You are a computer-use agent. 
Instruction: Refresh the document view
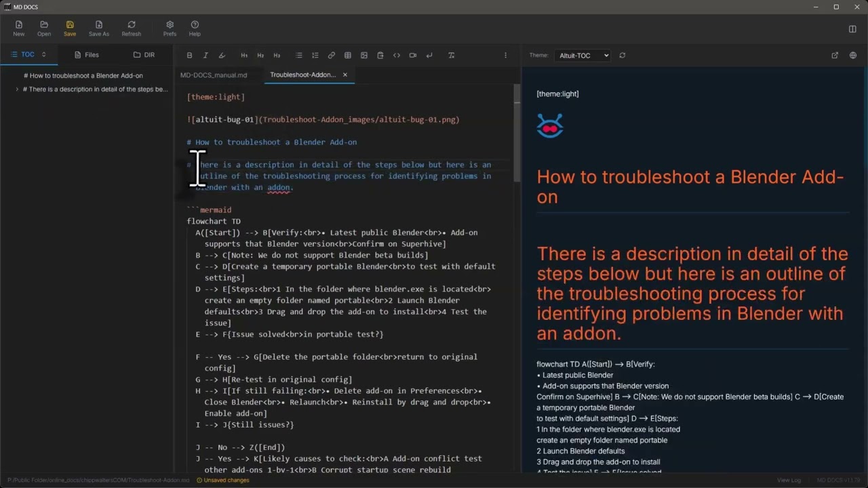[132, 28]
